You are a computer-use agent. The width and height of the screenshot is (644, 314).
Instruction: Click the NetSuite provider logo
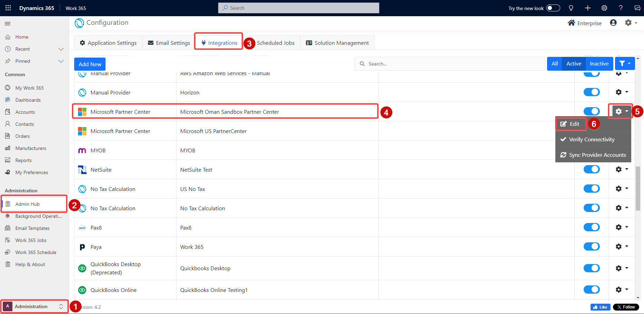[x=82, y=170]
